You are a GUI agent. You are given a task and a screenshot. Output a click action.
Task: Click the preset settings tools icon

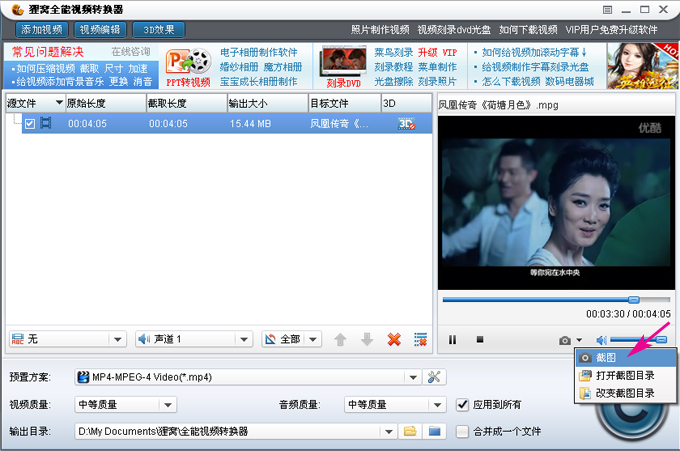(434, 377)
